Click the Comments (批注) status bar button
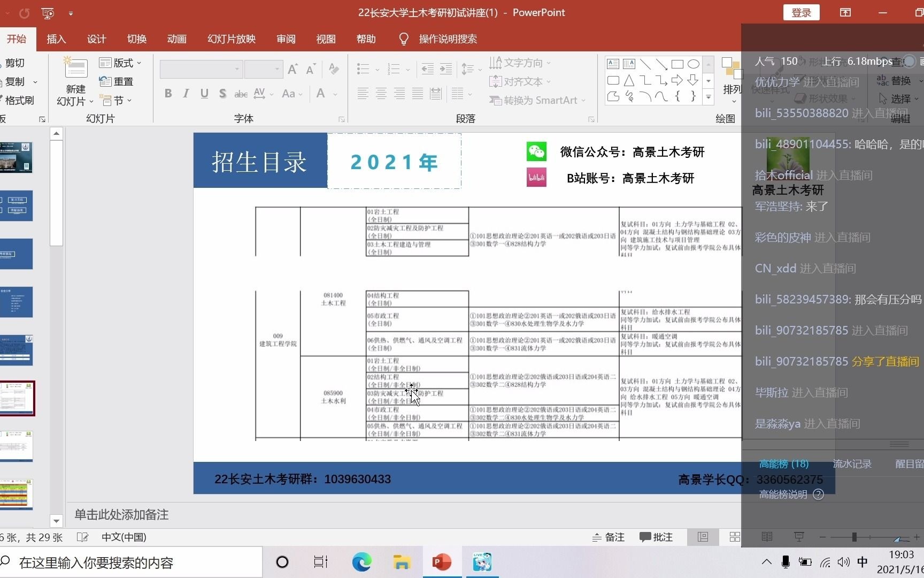The width and height of the screenshot is (924, 578). [656, 537]
